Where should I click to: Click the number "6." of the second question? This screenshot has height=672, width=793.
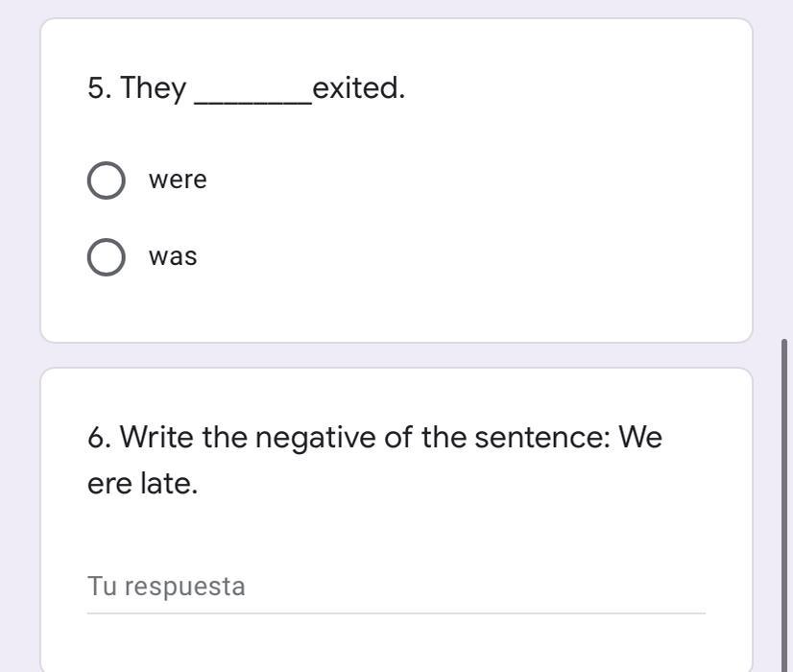pos(100,438)
